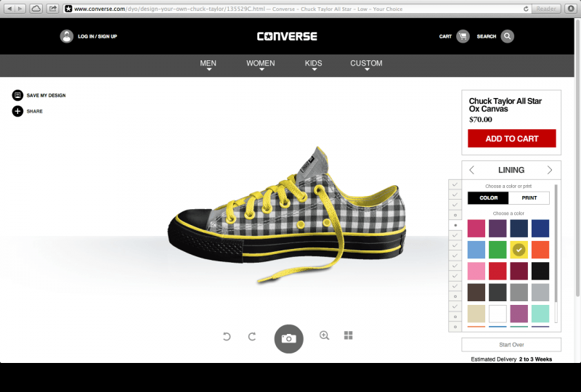The image size is (581, 392).
Task: Click the user account avatar icon
Action: [x=67, y=36]
